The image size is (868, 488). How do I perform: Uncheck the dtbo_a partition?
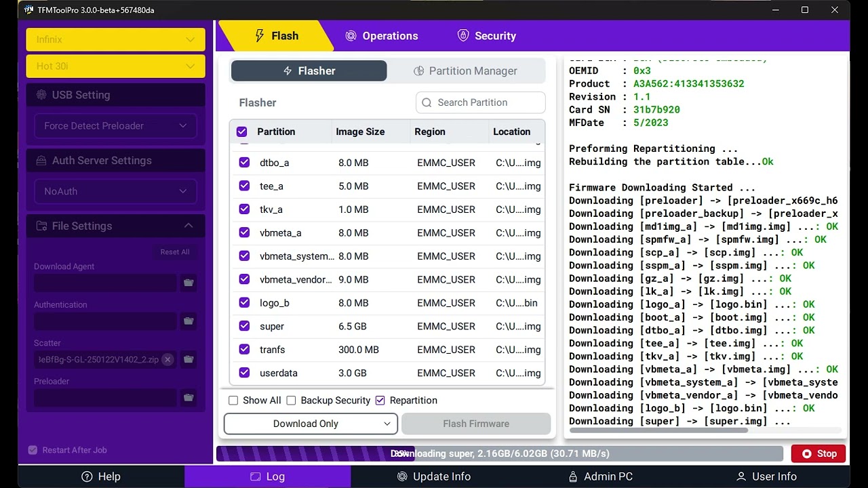click(244, 163)
